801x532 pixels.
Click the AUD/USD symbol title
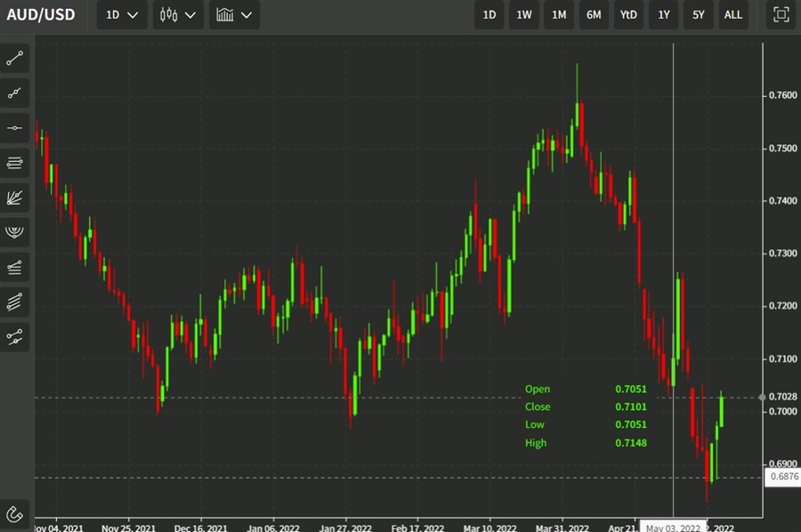41,14
